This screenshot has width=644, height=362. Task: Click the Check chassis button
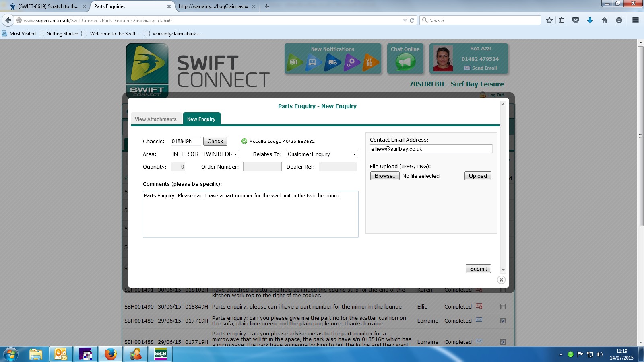[215, 141]
